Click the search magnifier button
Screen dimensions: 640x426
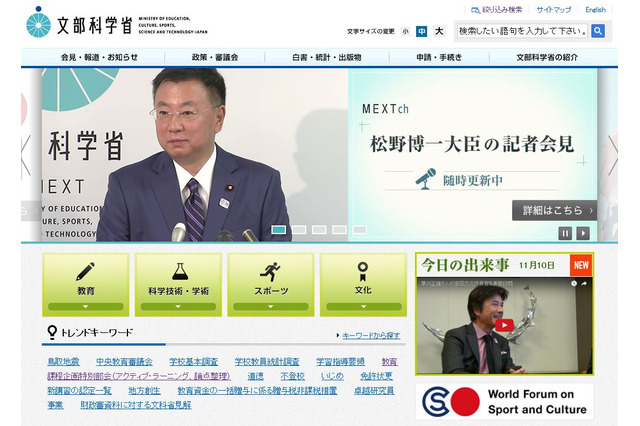598,31
